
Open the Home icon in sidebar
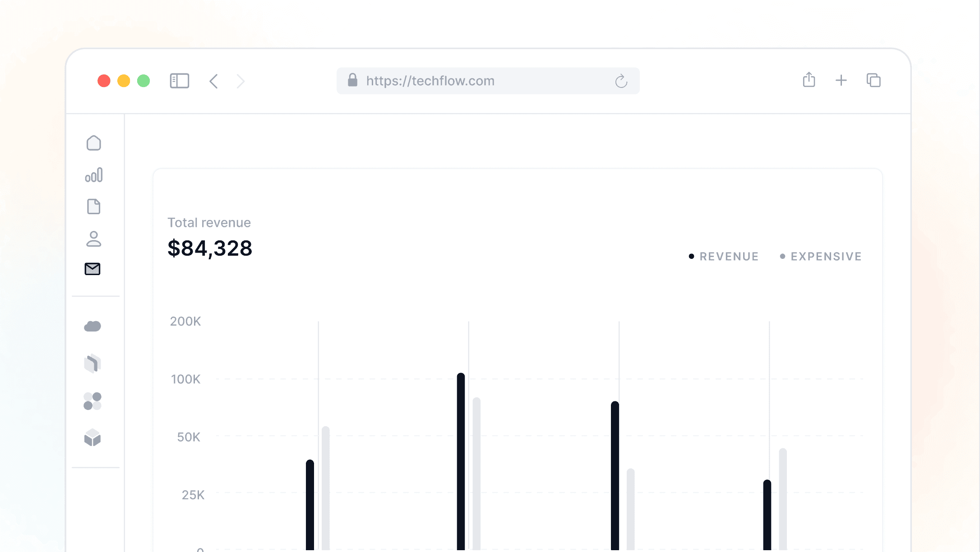coord(94,143)
